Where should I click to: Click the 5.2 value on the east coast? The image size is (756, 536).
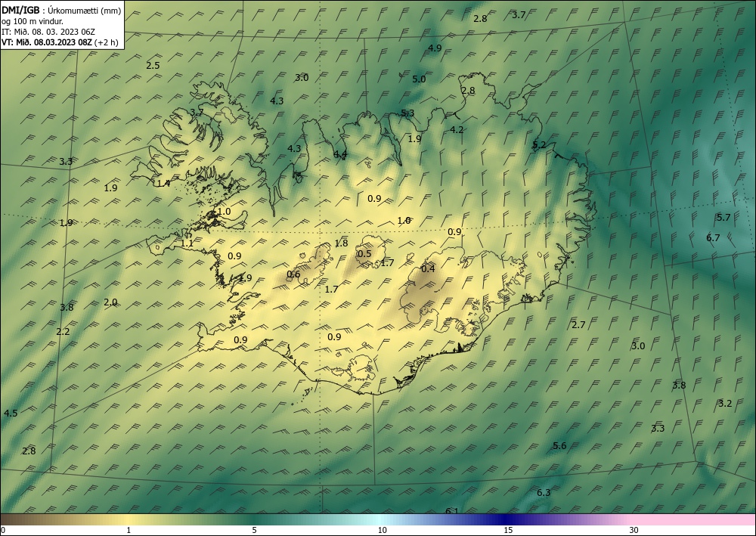[539, 145]
